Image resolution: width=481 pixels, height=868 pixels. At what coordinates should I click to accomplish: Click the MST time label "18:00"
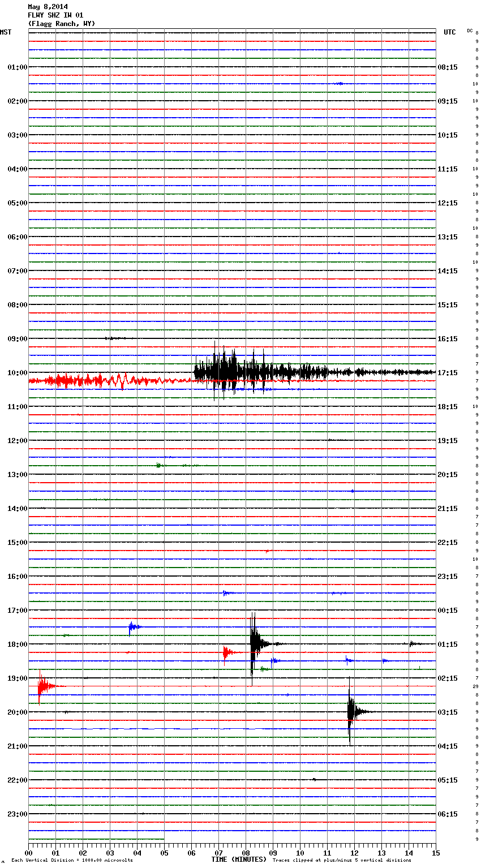17,644
